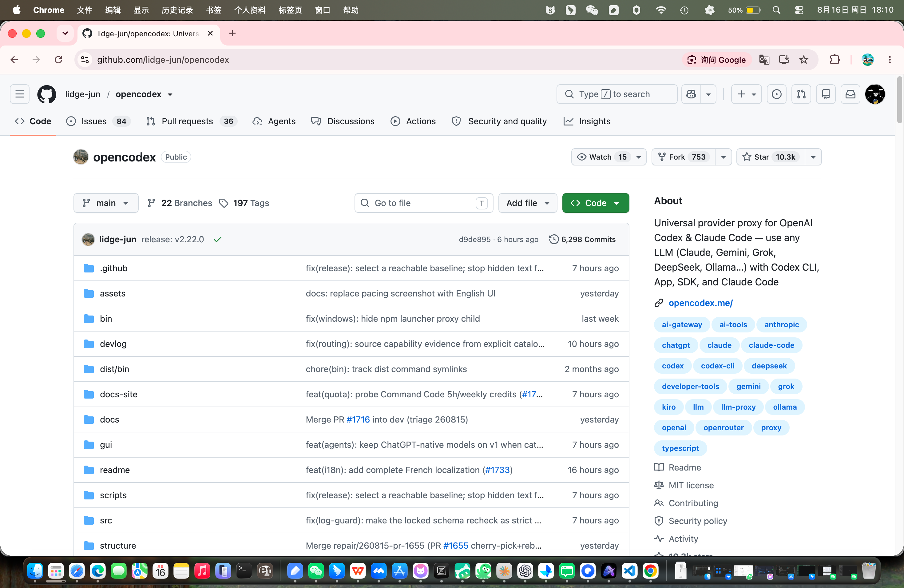The width and height of the screenshot is (904, 588).
Task: Go to the Actions tab
Action: tap(413, 121)
